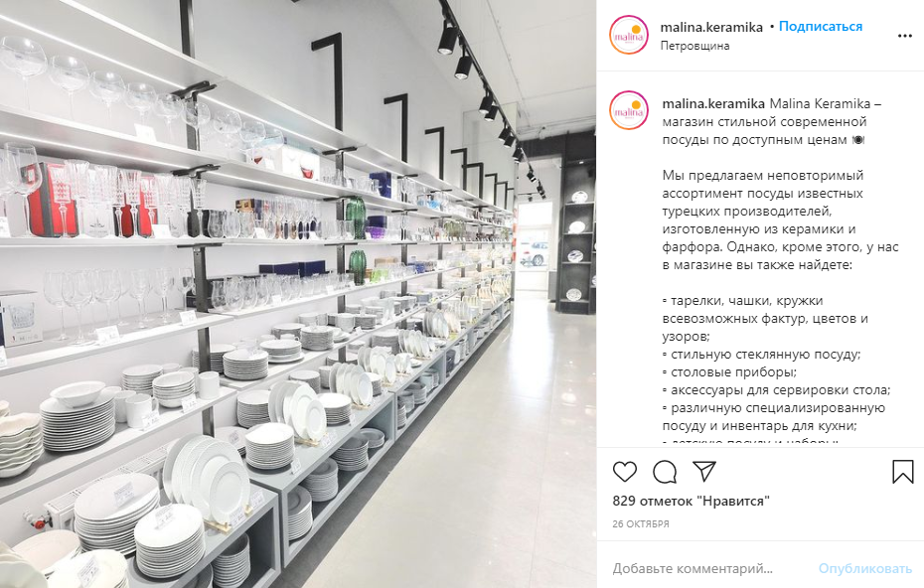Open the 26 ОКТЯБРЯ post date link
Screen dimensions: 924x588
coord(641,523)
